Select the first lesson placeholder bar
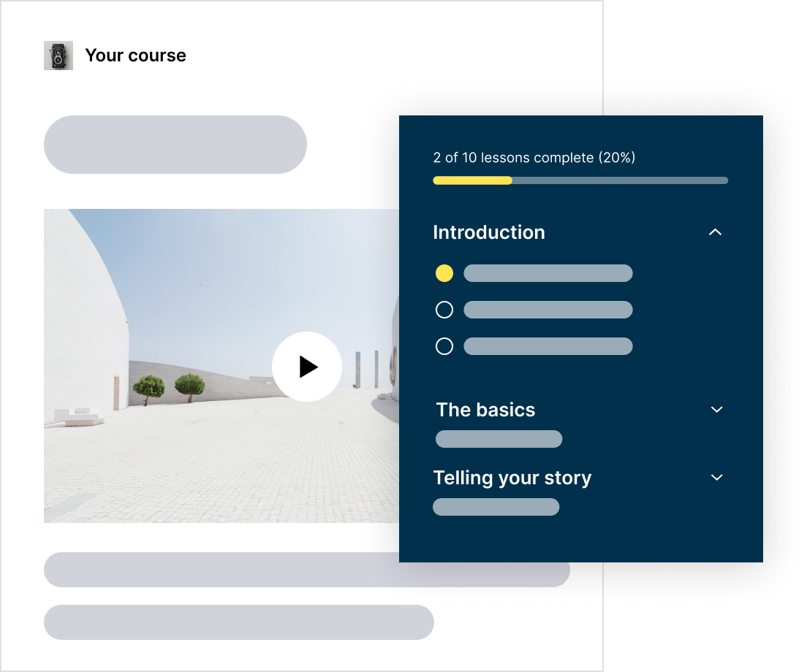The width and height of the screenshot is (807, 672). coord(548,272)
